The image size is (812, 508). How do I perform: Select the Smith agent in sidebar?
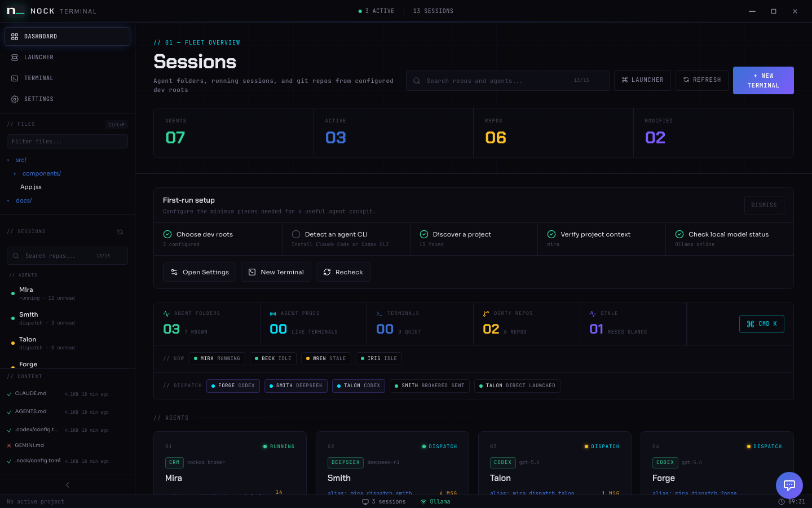click(67, 318)
